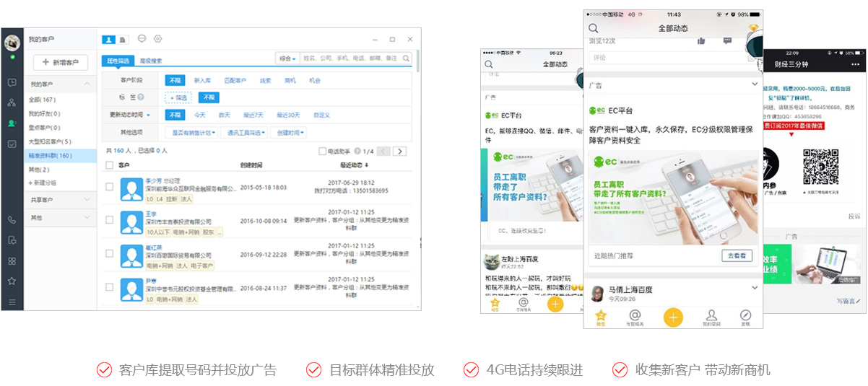
Task: Tap the thumbs-up icon on center phone
Action: tap(701, 41)
